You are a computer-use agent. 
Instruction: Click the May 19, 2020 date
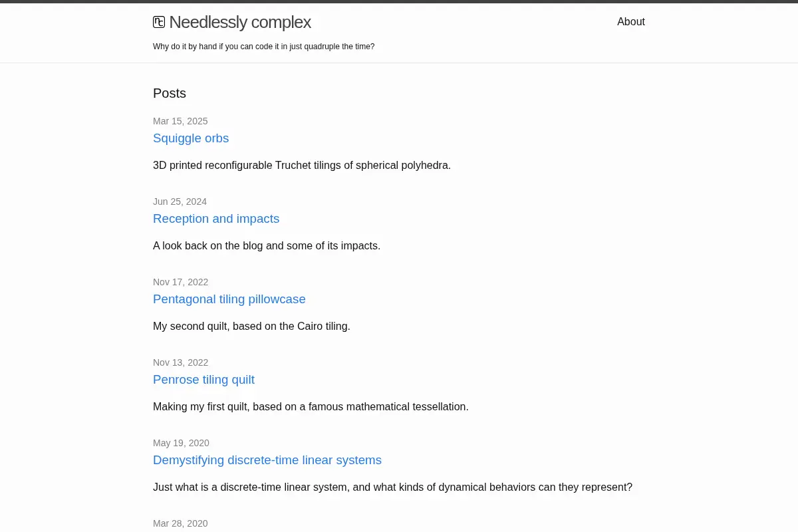181,443
